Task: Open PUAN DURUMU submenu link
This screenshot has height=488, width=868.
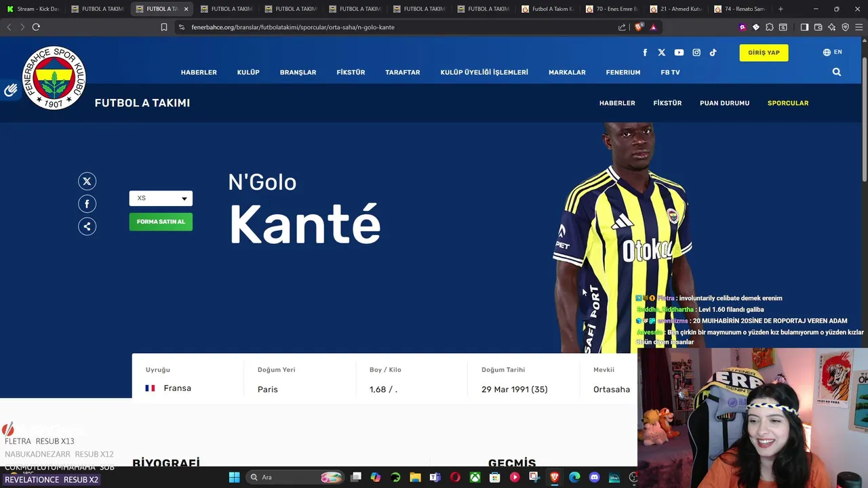Action: click(724, 103)
